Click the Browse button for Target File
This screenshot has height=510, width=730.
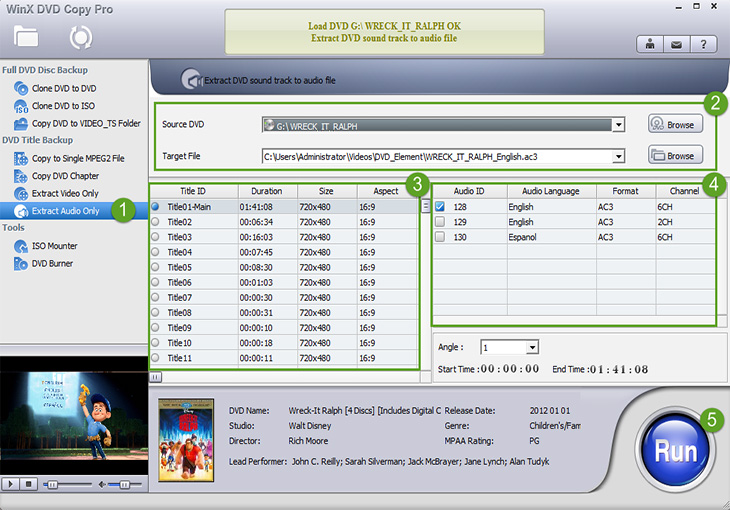[x=675, y=156]
